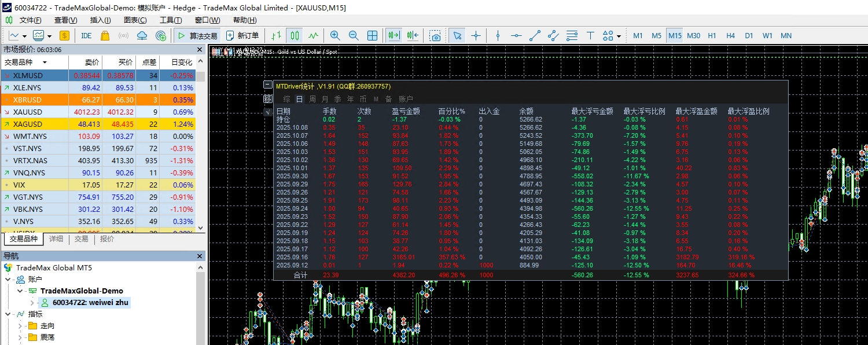
Task: Open the 工具(T) menu
Action: pos(171,20)
